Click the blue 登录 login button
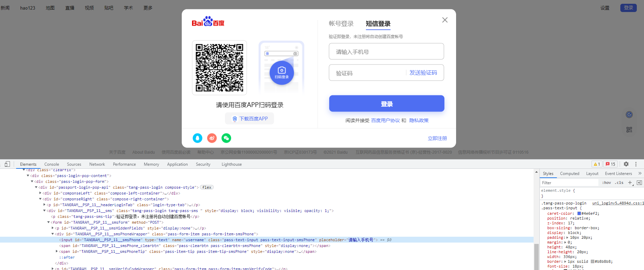 pyautogui.click(x=387, y=104)
